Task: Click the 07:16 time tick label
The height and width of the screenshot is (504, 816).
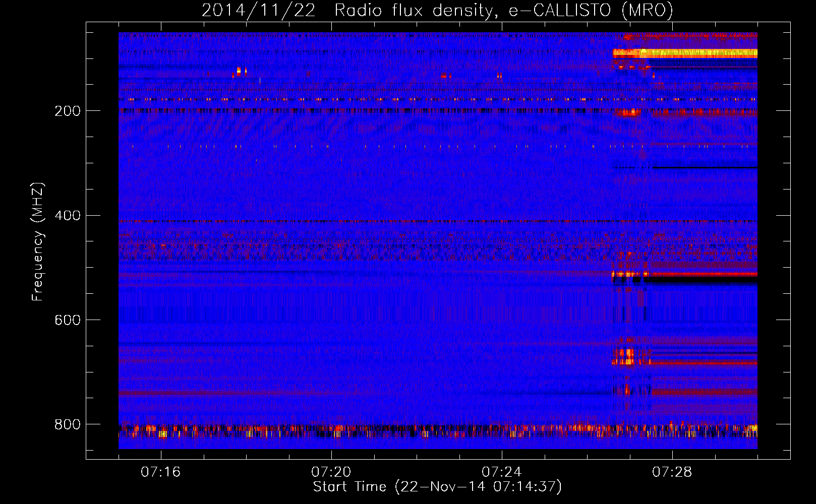Action: pyautogui.click(x=160, y=472)
